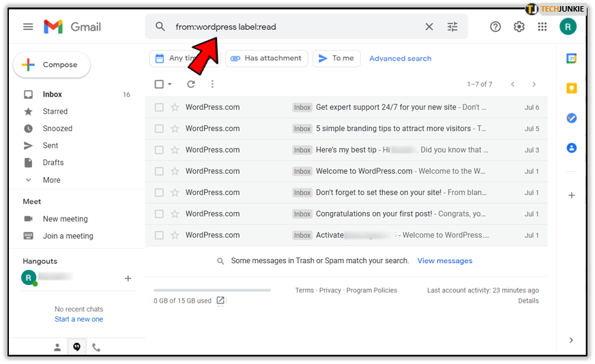Click the Compose button

pyautogui.click(x=52, y=65)
